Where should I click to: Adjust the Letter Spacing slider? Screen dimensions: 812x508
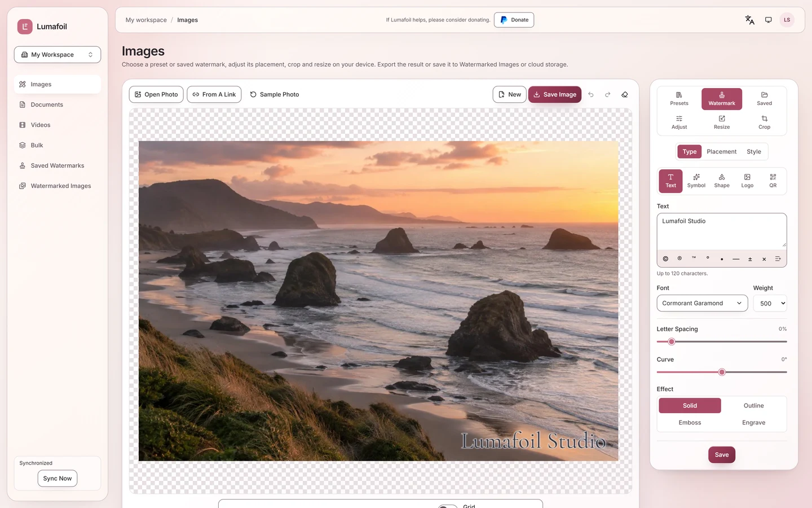pyautogui.click(x=722, y=341)
